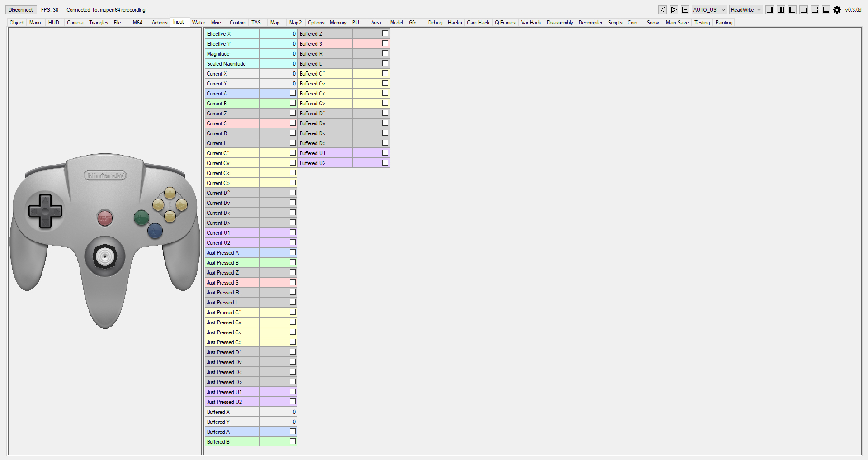Click the FPS: 30 status text

[x=50, y=10]
